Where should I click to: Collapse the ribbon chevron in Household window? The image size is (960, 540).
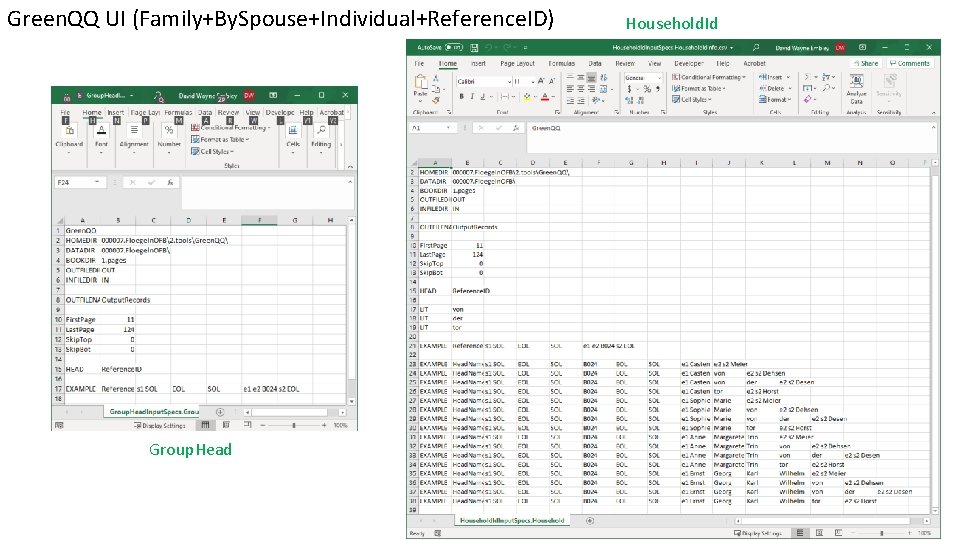pyautogui.click(x=934, y=113)
